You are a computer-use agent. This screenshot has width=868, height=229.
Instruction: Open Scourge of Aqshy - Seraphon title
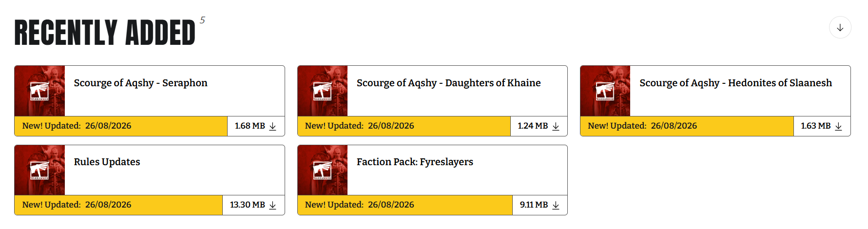click(x=140, y=83)
